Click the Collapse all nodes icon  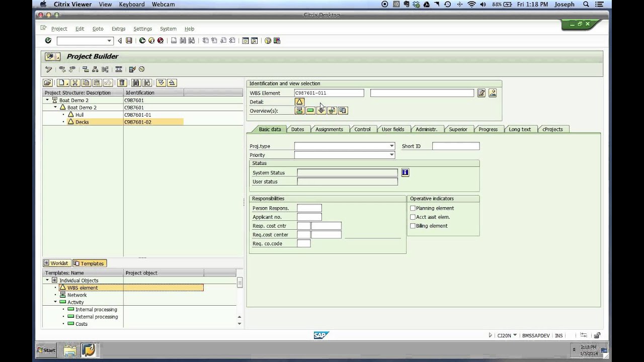pyautogui.click(x=172, y=83)
